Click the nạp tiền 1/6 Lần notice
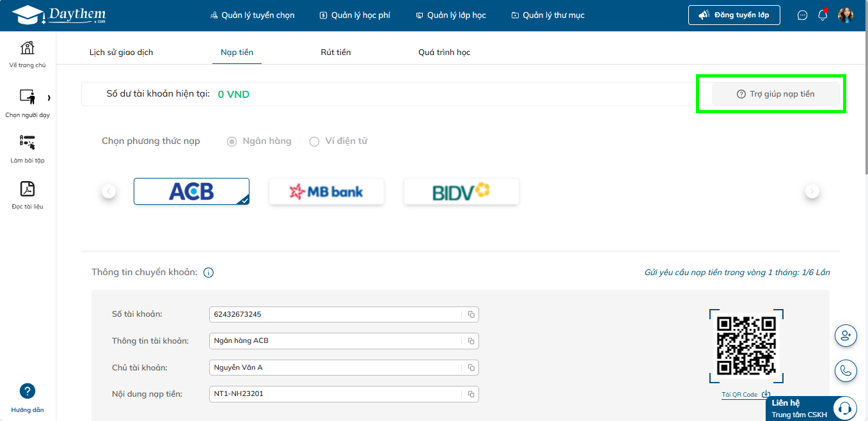Viewport: 868px width, 421px height. point(737,273)
